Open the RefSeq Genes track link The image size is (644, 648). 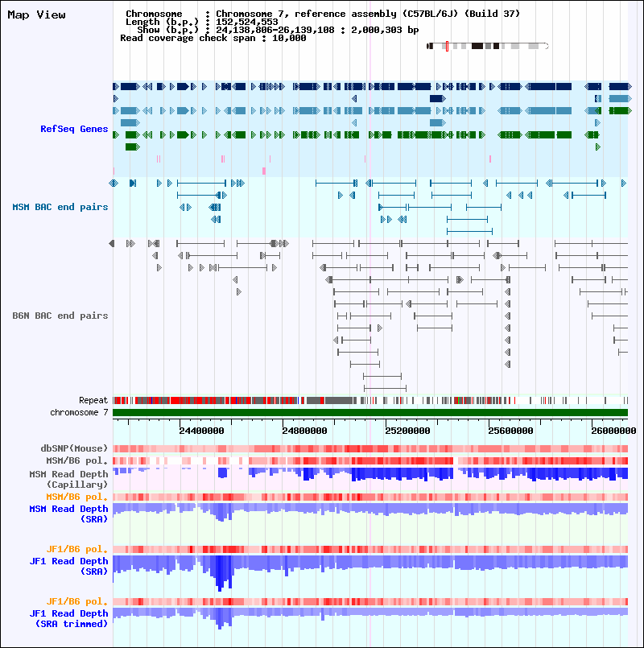(74, 129)
